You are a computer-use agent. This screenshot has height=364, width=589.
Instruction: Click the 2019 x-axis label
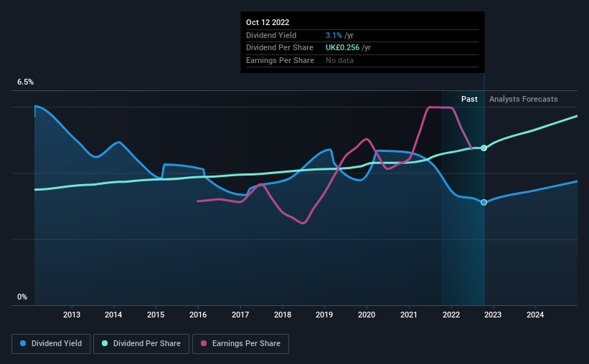pyautogui.click(x=324, y=315)
